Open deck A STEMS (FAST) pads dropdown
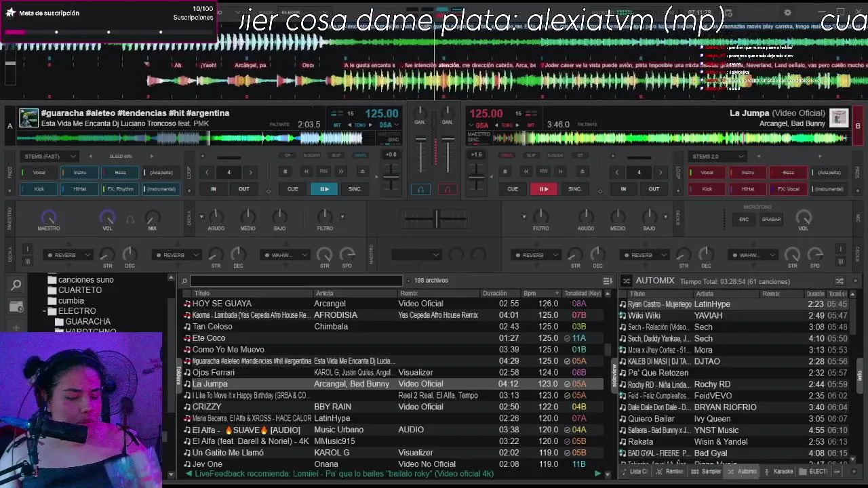The image size is (868, 488). point(49,156)
